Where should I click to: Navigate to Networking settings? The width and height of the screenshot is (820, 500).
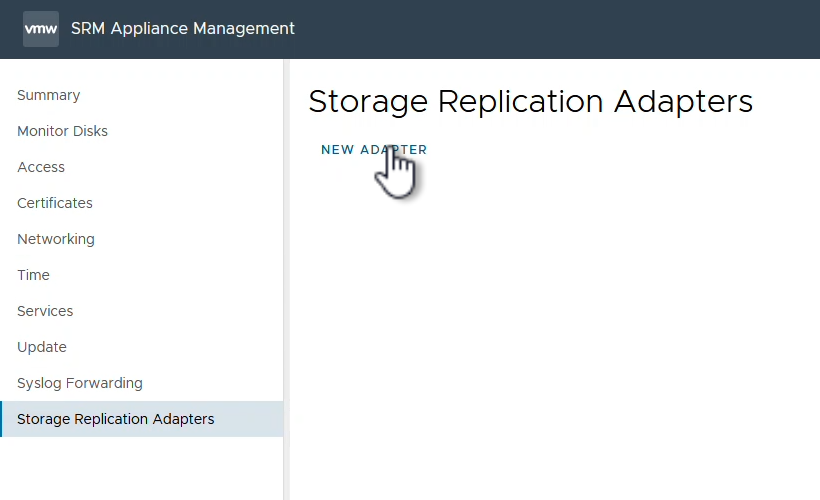[56, 239]
